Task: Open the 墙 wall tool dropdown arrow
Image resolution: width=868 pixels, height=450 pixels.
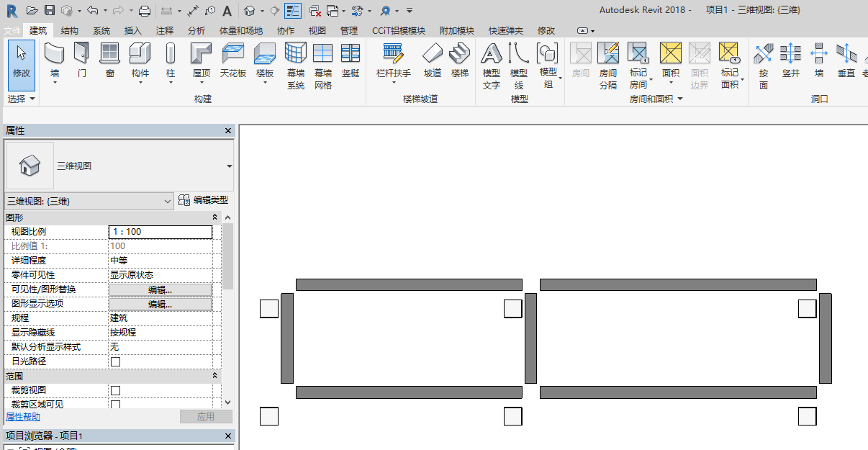Action: (x=55, y=82)
